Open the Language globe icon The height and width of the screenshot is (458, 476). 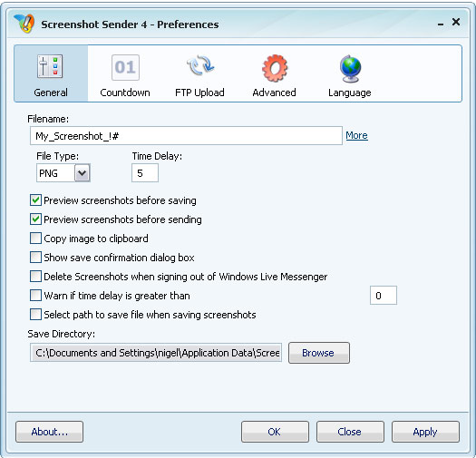tap(350, 69)
